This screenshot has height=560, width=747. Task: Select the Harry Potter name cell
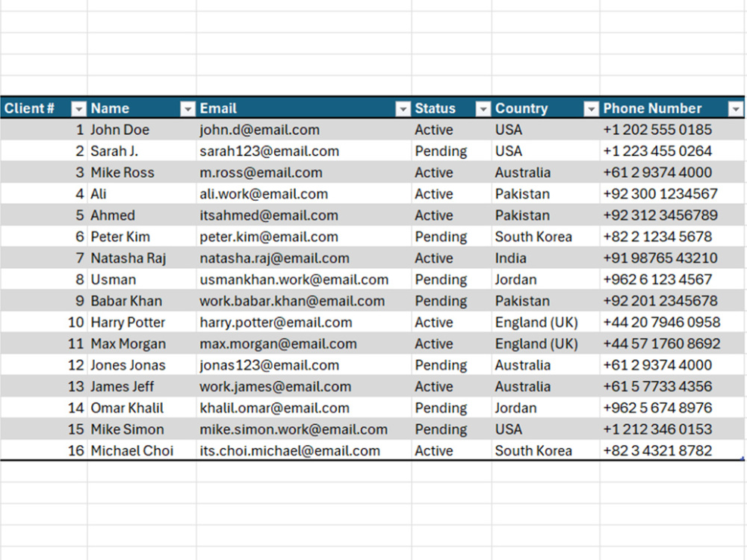pyautogui.click(x=141, y=323)
